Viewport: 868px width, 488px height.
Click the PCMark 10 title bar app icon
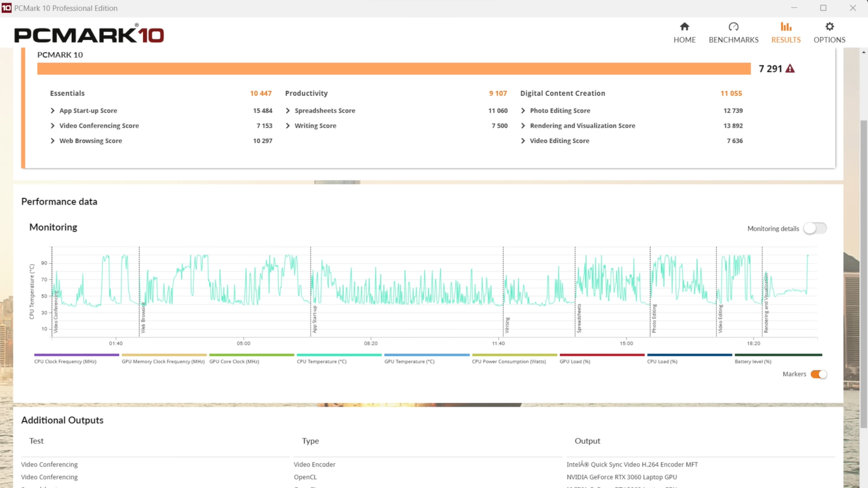pos(6,8)
